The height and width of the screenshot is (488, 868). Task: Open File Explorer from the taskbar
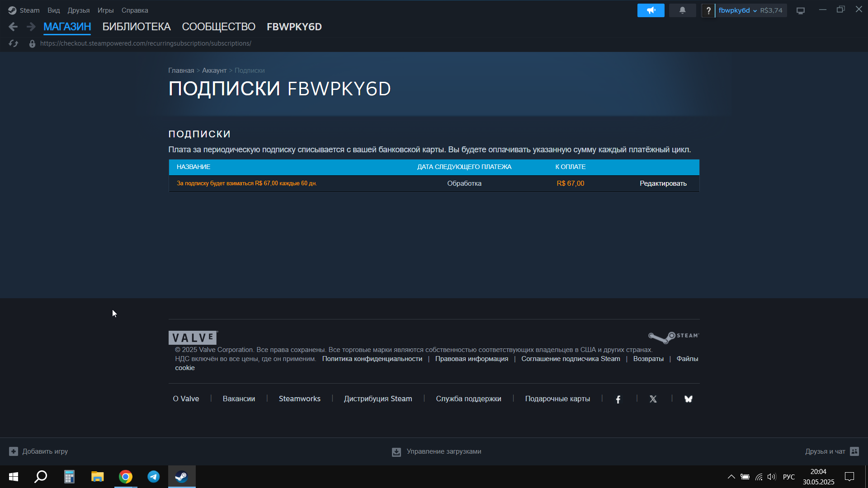coord(97,477)
